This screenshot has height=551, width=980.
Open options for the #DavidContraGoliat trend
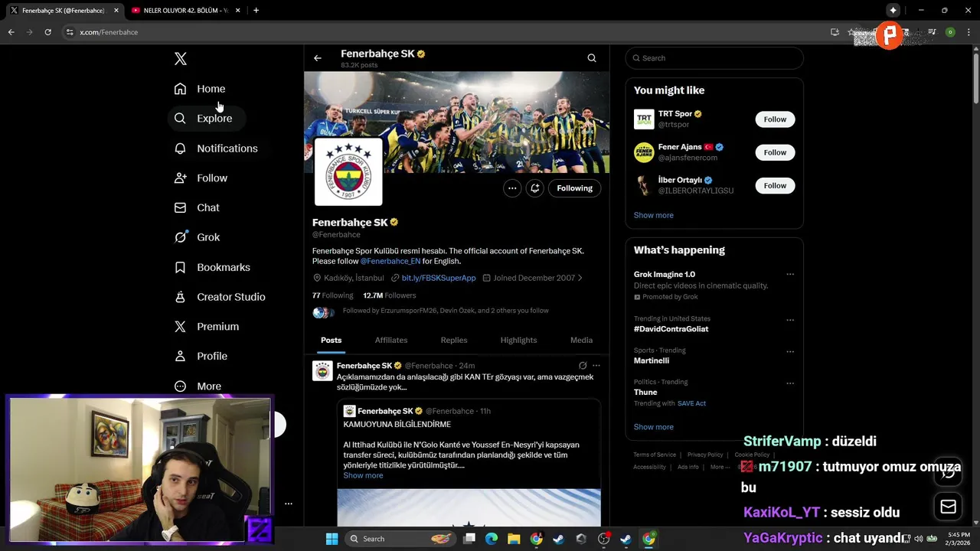point(790,320)
